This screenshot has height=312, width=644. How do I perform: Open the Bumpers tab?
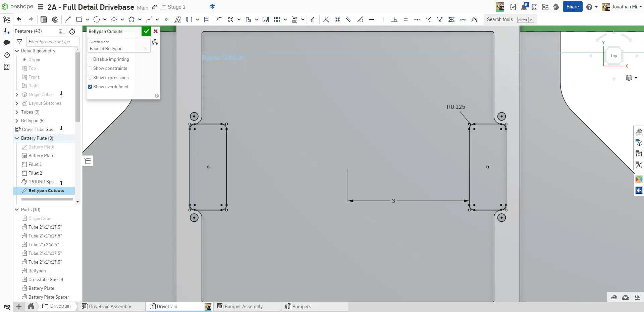[301, 306]
